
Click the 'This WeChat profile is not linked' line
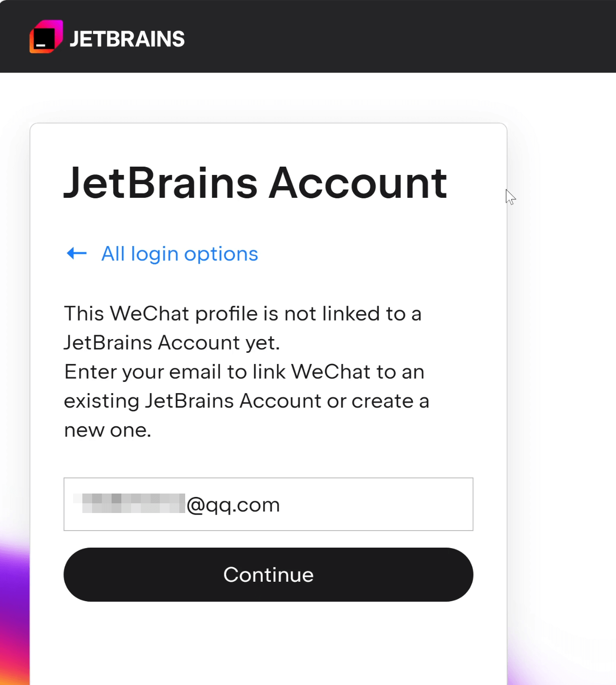[242, 314]
